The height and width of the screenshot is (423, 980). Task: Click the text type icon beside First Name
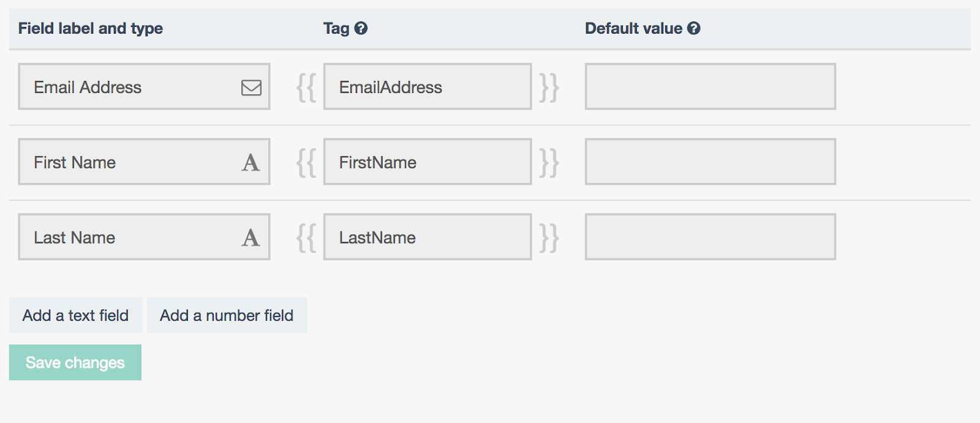coord(251,163)
